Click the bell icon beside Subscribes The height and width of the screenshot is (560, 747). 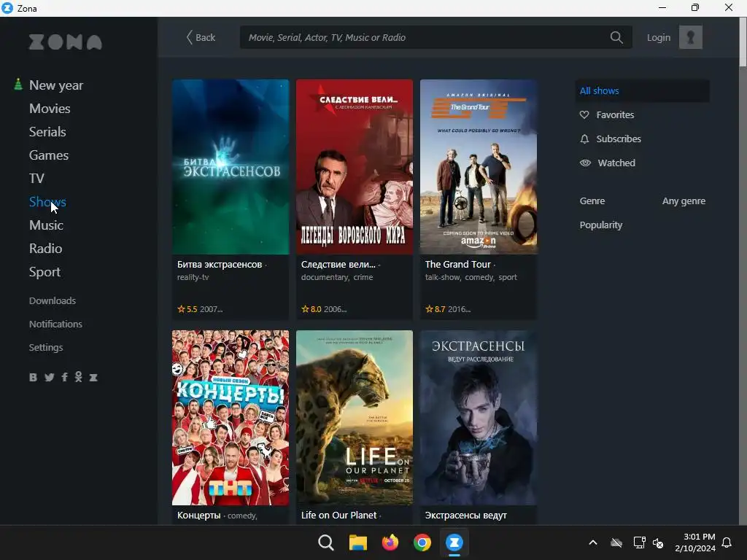tap(584, 139)
